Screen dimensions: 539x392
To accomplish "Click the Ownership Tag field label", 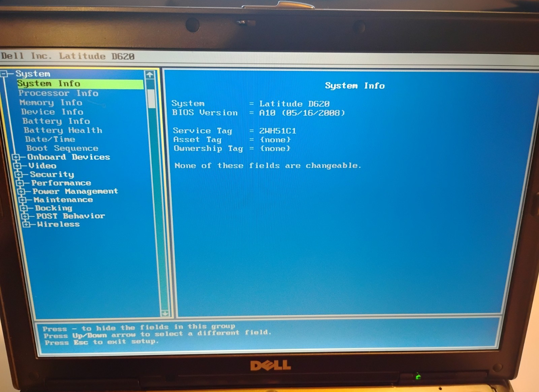I will [x=208, y=148].
